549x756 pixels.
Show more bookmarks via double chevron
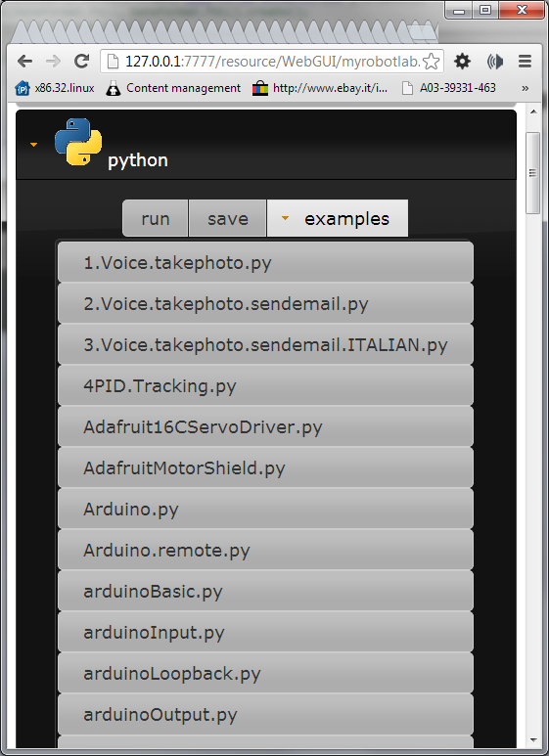[525, 88]
